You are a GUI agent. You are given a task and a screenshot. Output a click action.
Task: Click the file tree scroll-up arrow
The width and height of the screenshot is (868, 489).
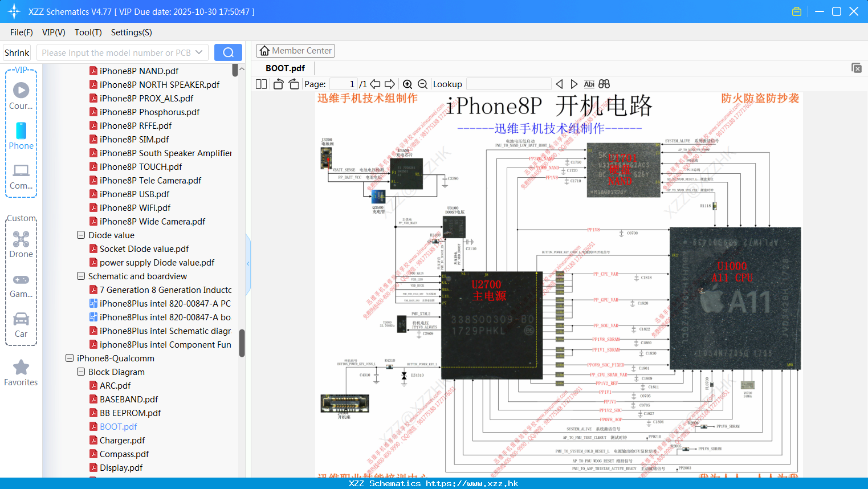coord(242,69)
